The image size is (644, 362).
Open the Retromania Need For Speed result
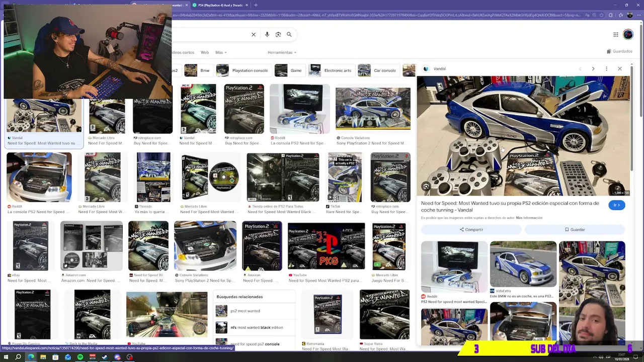[x=328, y=314]
